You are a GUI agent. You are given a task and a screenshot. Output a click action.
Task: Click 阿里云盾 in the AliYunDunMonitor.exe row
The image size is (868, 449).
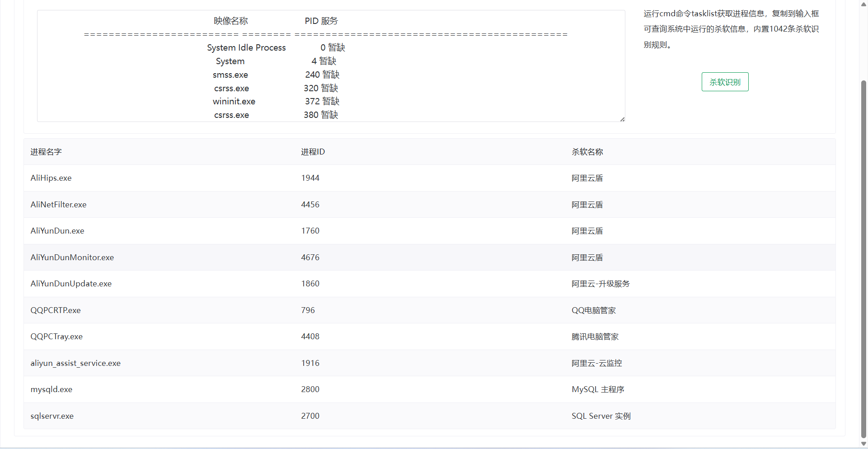coord(587,257)
